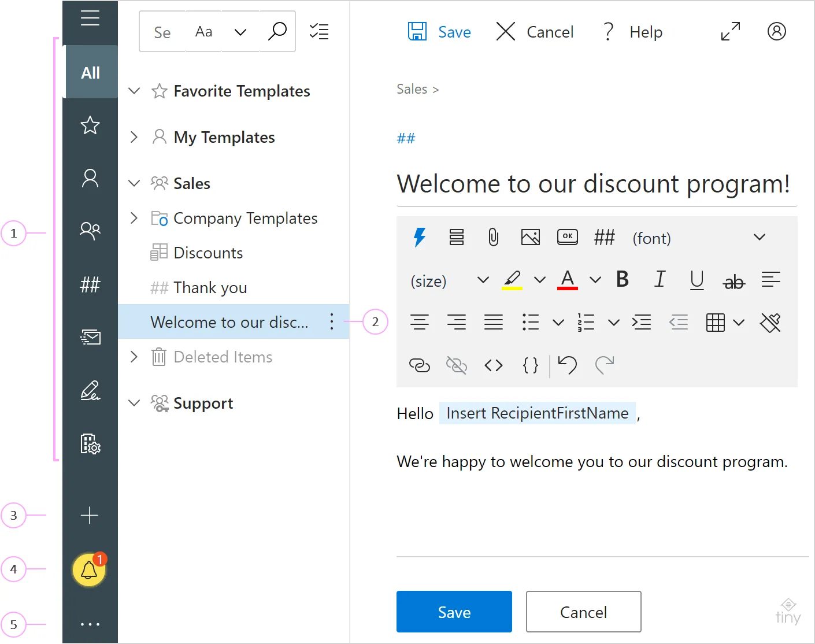This screenshot has height=644, width=815.
Task: Toggle multi-select checklist icon
Action: pyautogui.click(x=319, y=31)
